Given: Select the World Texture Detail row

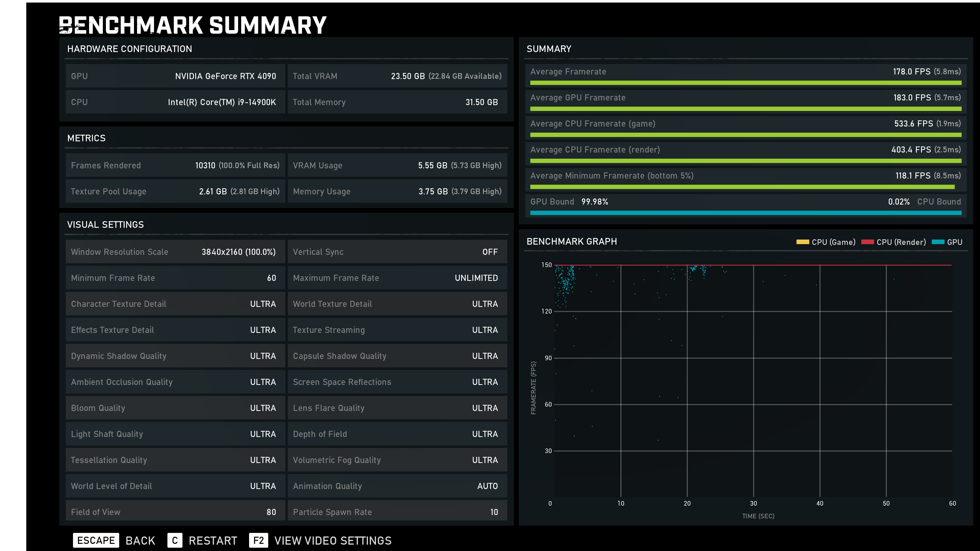Looking at the screenshot, I should coord(398,304).
